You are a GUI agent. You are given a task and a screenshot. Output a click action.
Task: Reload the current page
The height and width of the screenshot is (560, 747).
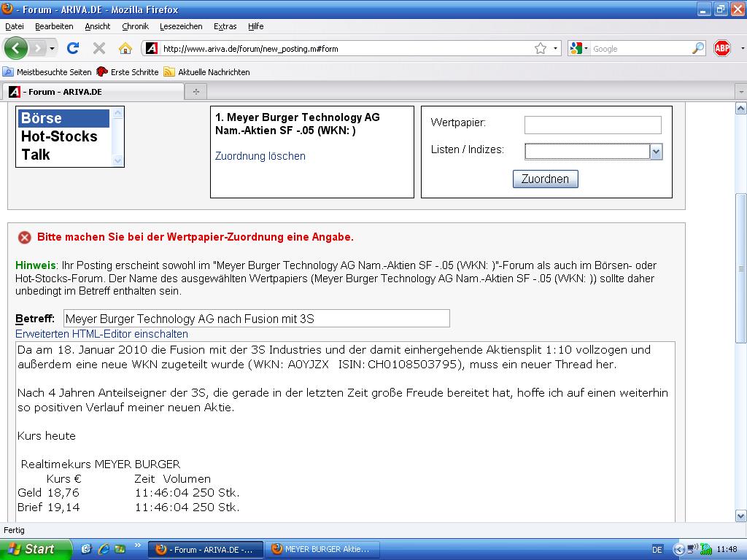(x=73, y=48)
